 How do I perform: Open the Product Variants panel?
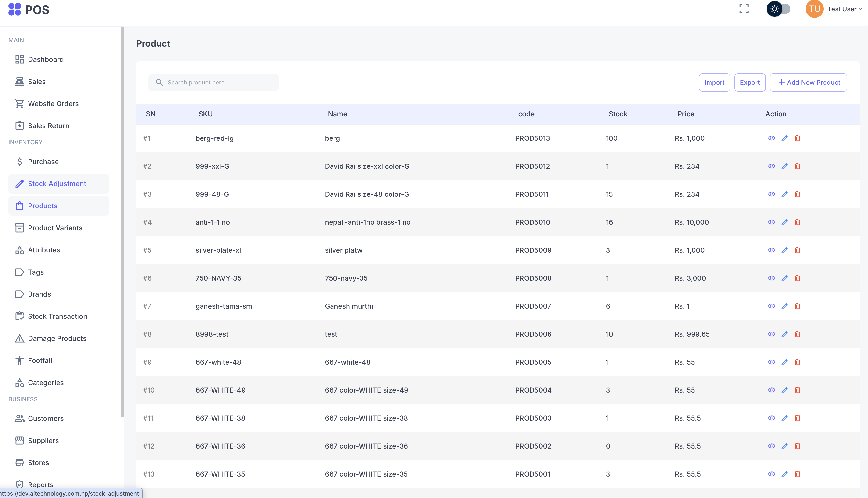click(55, 228)
